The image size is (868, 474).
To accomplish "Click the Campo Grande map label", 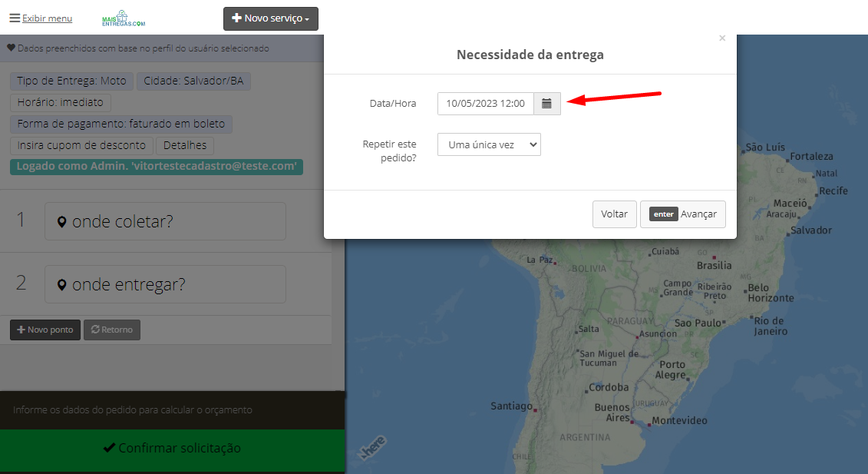I will pos(678,288).
